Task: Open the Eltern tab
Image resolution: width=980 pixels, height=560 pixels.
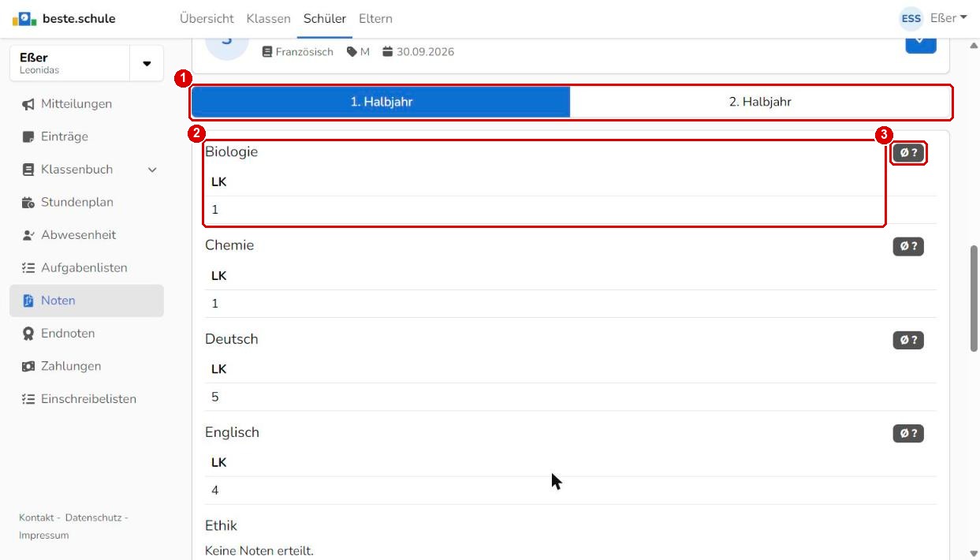Action: point(375,18)
